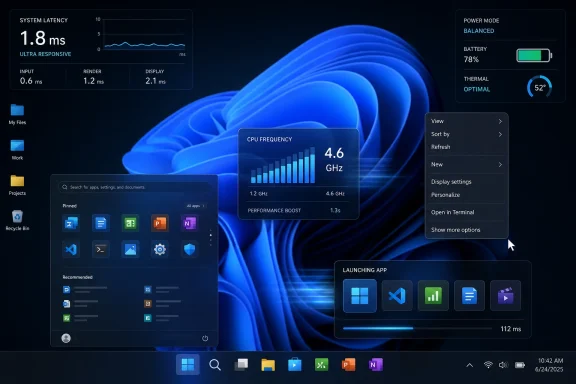Click the Wi-Fi icon in system tray
576x384 pixels.
click(488, 365)
